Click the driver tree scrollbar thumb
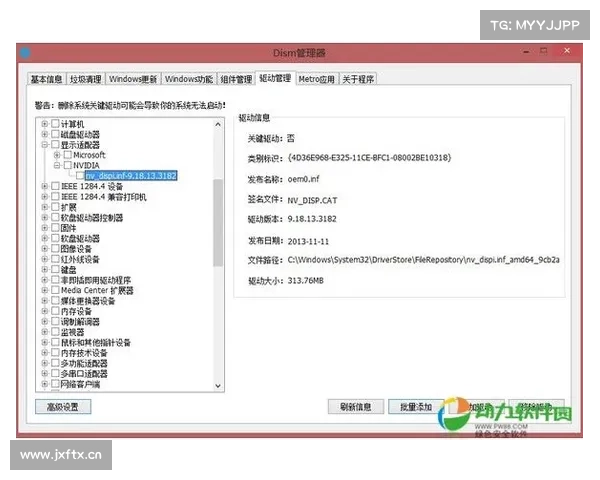 [x=218, y=223]
